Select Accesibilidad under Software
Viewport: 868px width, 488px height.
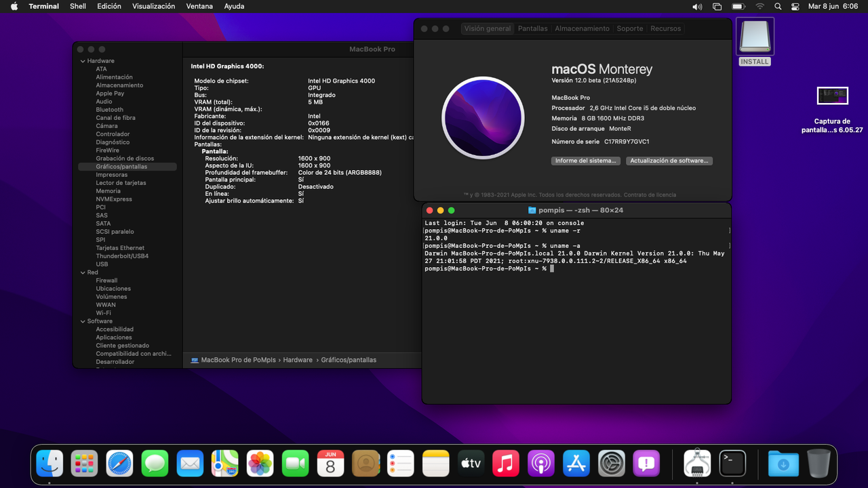(x=115, y=329)
